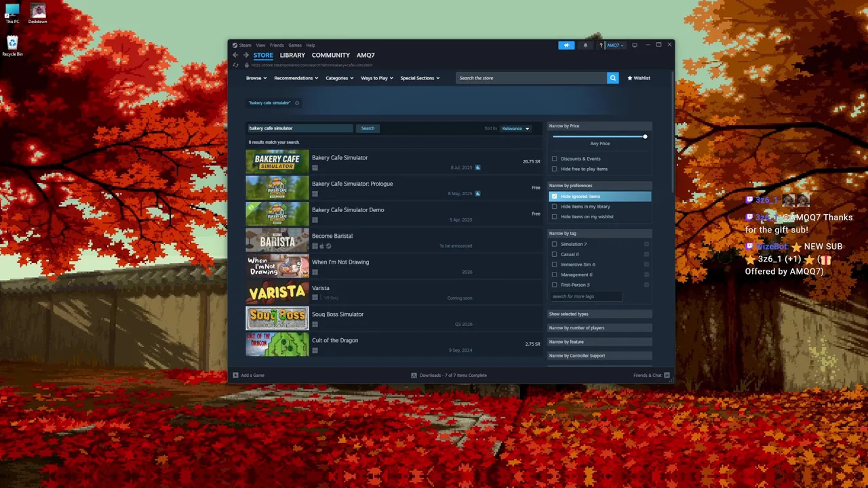868x488 pixels.
Task: Filter by the Casual tag checkbox
Action: tap(554, 254)
